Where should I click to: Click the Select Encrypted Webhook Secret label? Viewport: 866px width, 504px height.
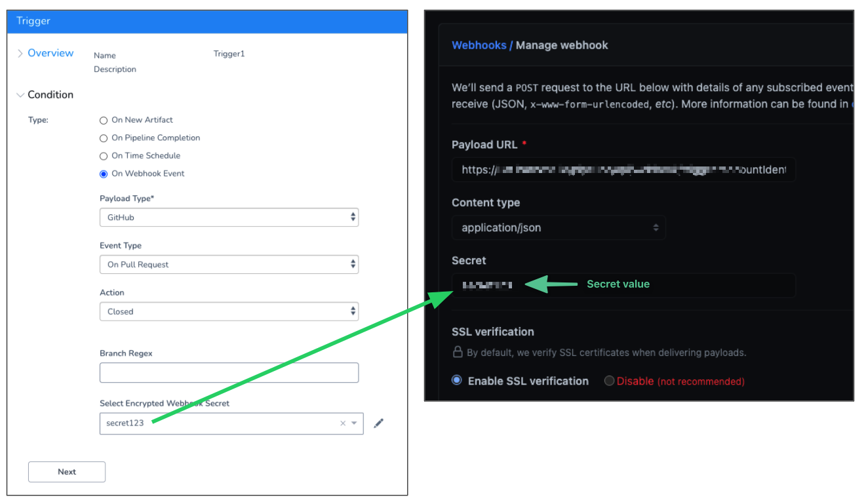tap(165, 404)
